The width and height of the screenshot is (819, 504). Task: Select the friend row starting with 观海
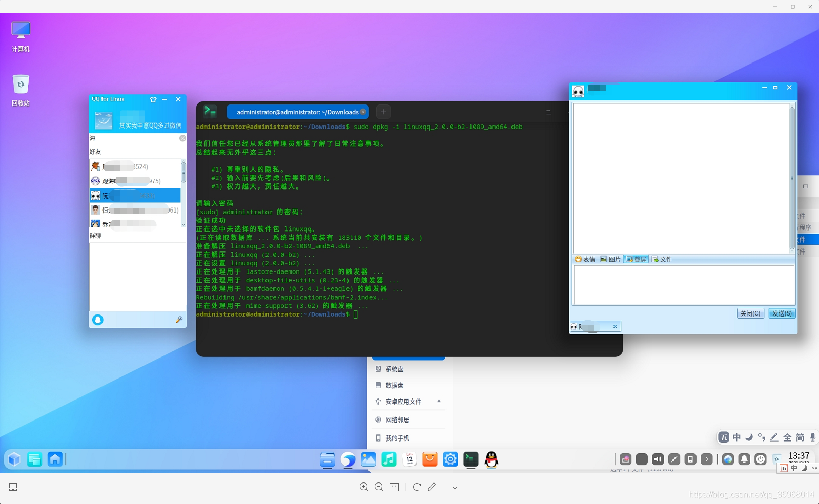[135, 181]
